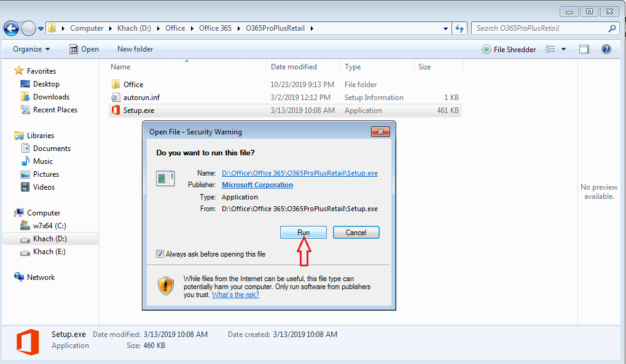This screenshot has height=364, width=626.
Task: Refresh the folder with the refresh icon
Action: 460,28
